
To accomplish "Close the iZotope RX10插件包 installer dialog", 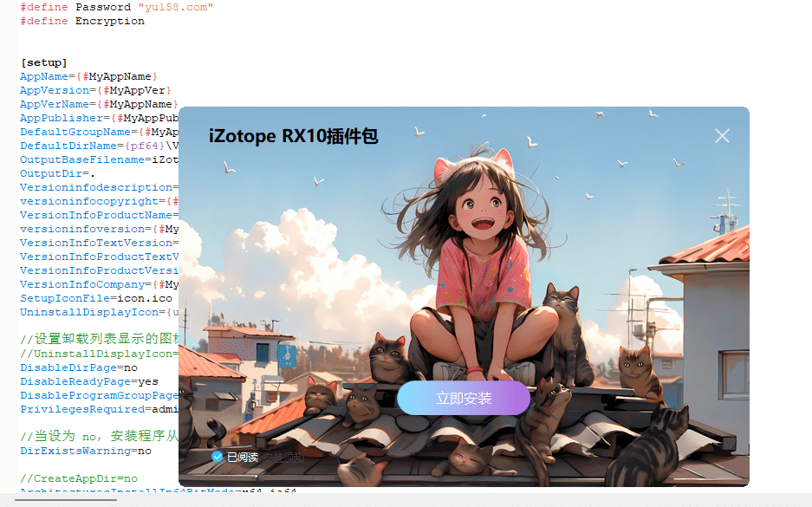I will (x=721, y=135).
